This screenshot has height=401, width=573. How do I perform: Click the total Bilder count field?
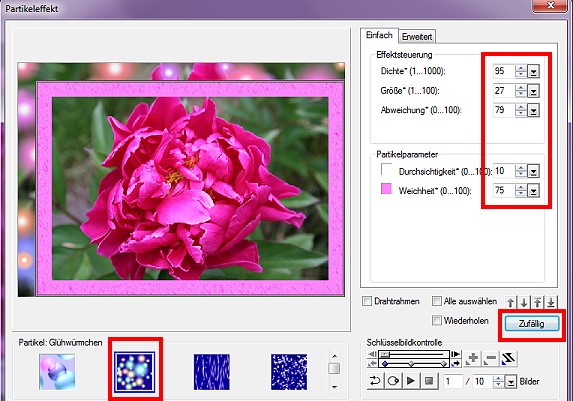tap(483, 382)
